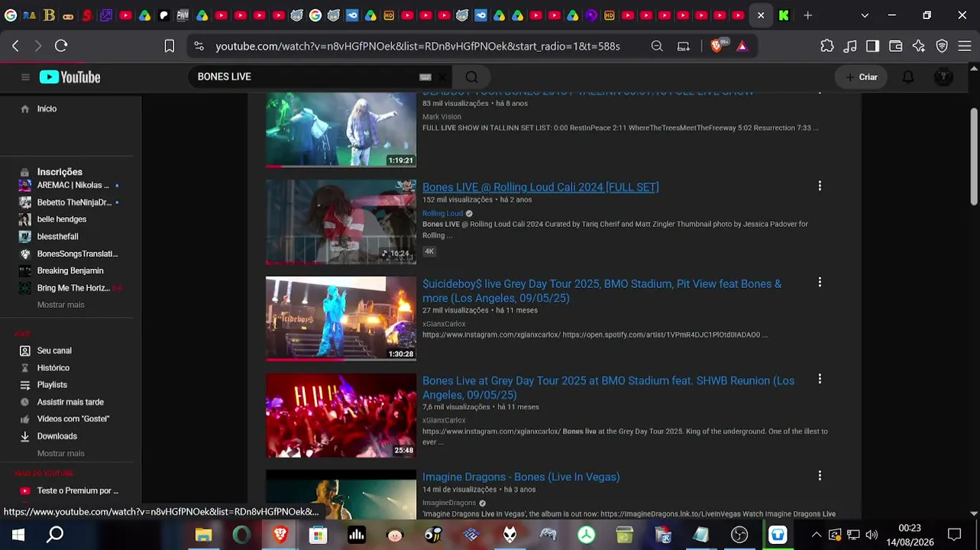
Task: Open the system volume control
Action: click(x=872, y=535)
